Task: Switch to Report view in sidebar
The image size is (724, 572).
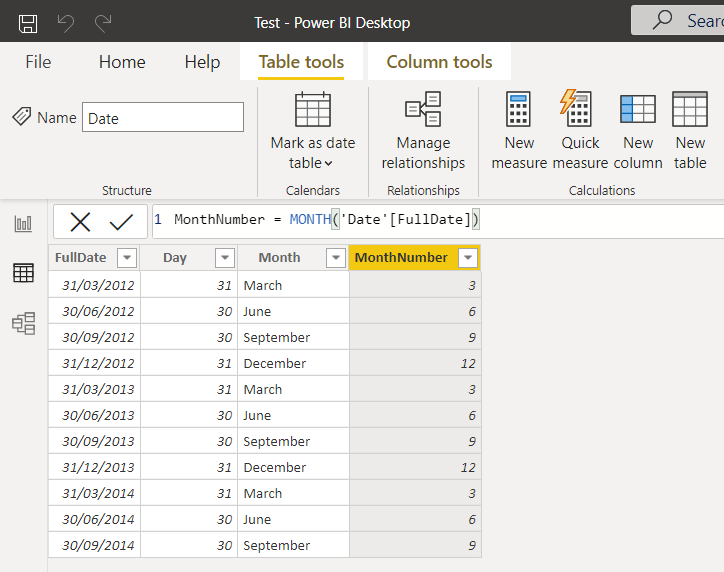Action: (23, 224)
